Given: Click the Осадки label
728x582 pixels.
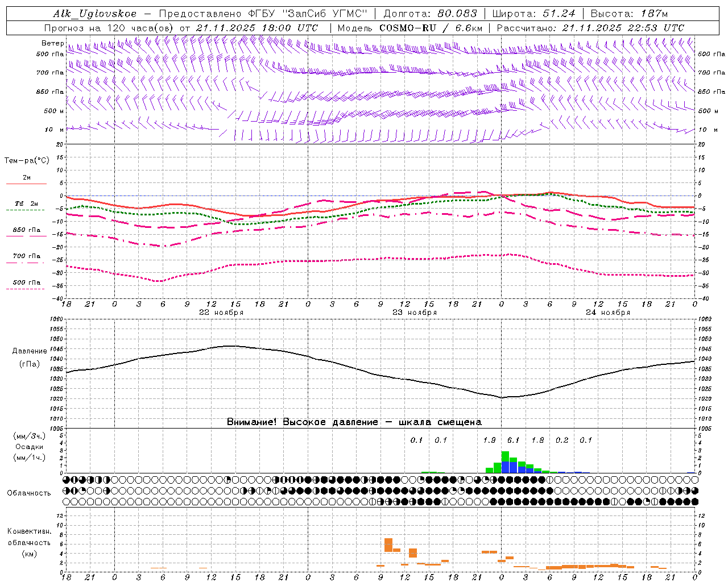Looking at the screenshot, I should click(x=30, y=447).
